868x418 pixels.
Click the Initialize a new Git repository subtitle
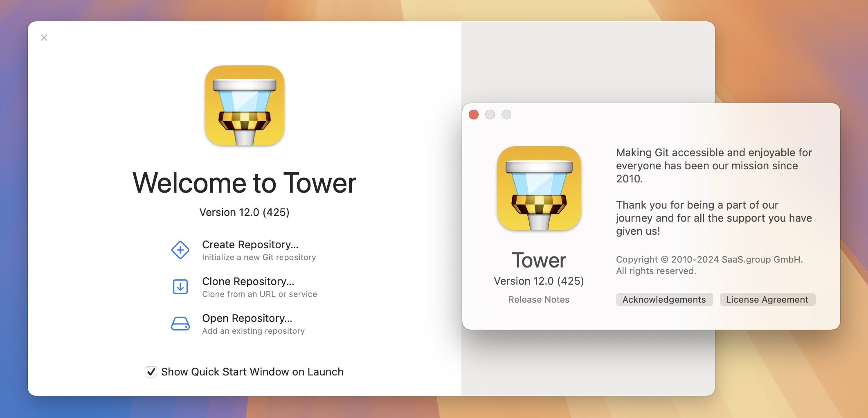pyautogui.click(x=259, y=257)
